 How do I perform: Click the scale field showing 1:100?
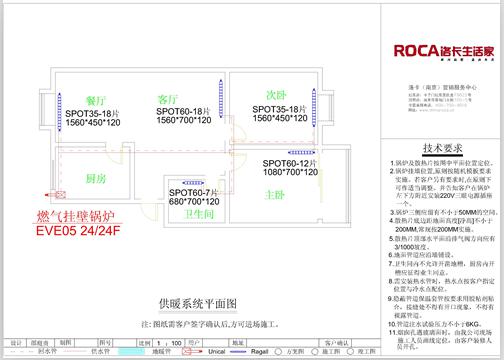point(169,343)
